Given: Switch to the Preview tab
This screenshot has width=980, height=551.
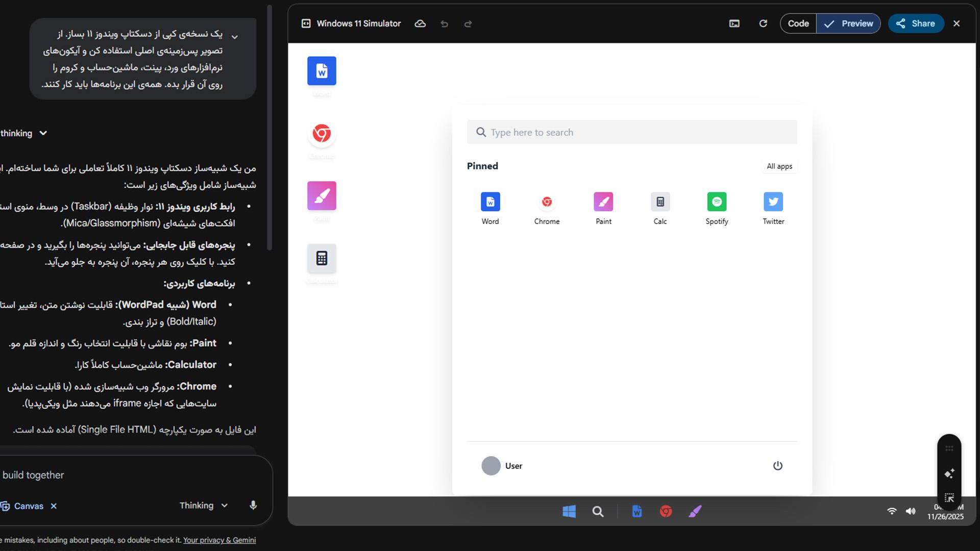Looking at the screenshot, I should point(848,23).
